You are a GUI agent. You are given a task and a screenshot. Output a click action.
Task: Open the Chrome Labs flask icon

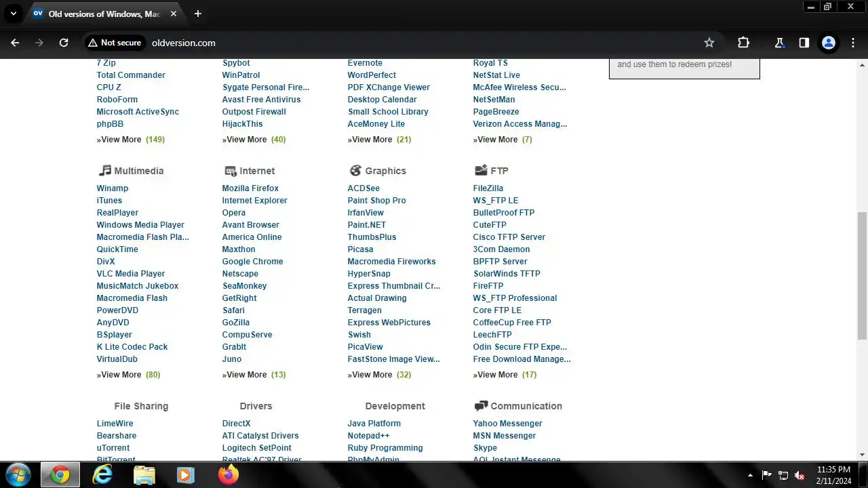click(x=779, y=43)
